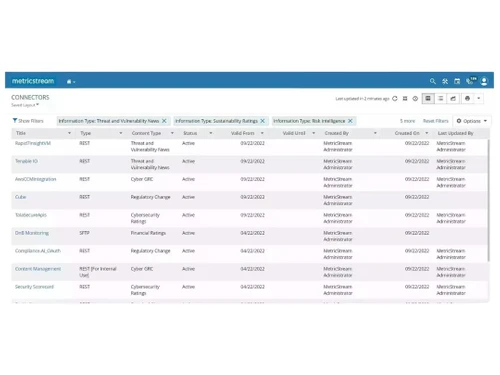Open the TotalsecureApis connector

pos(31,215)
